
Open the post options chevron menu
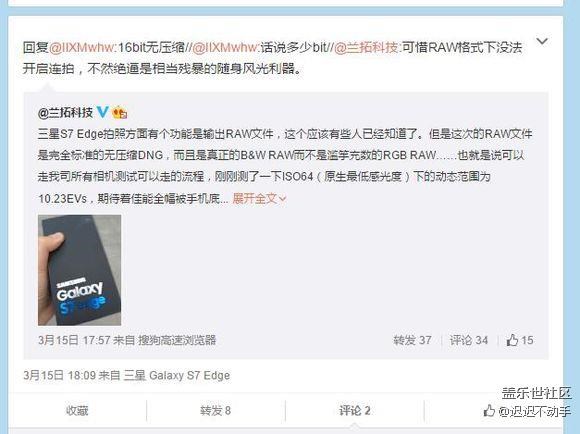pos(542,41)
